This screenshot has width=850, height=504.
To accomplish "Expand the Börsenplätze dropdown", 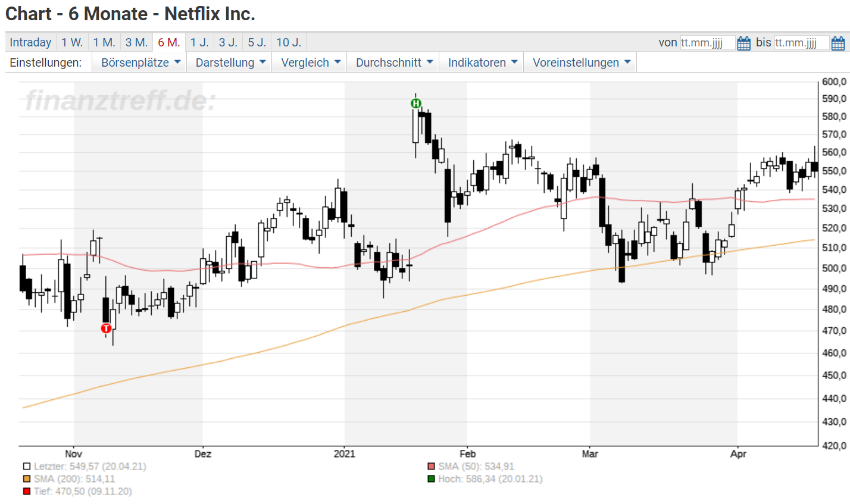I will (x=140, y=62).
